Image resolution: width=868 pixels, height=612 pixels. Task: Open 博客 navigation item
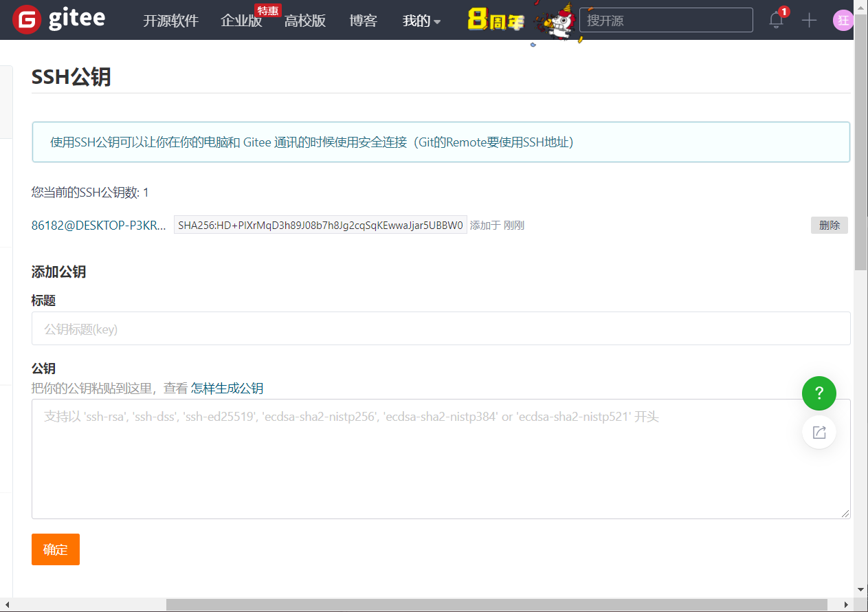pos(363,21)
